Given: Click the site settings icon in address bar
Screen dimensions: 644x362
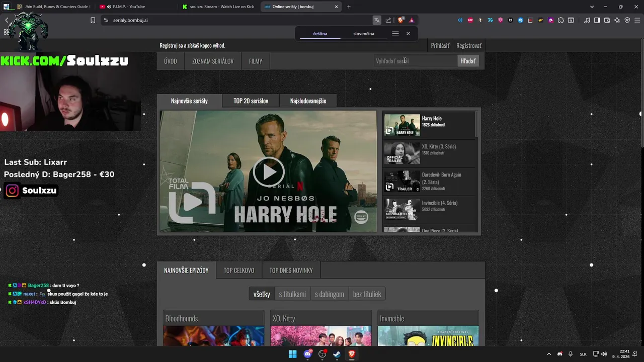Looking at the screenshot, I should (106, 20).
